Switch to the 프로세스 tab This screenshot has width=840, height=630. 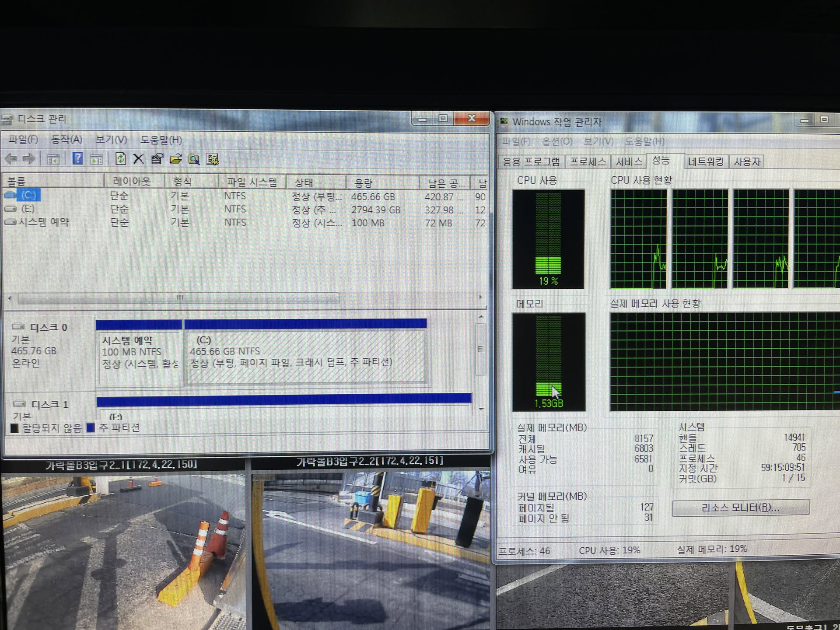click(x=588, y=162)
